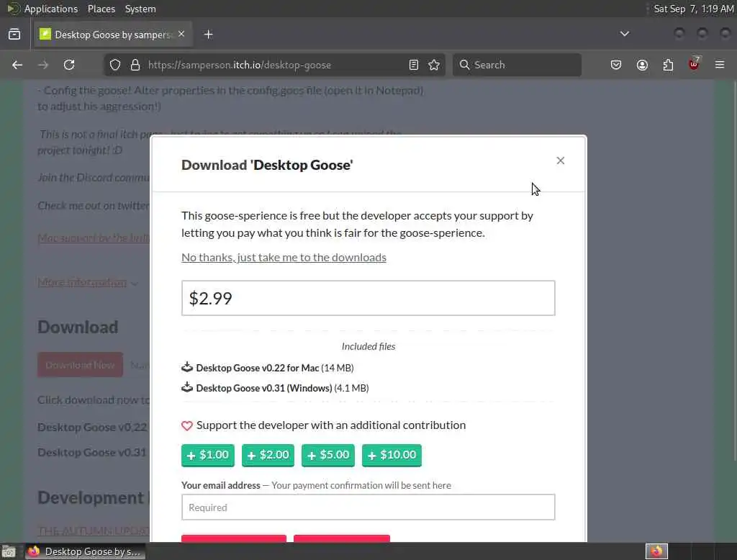
Task: Go back to previous page
Action: tap(17, 65)
